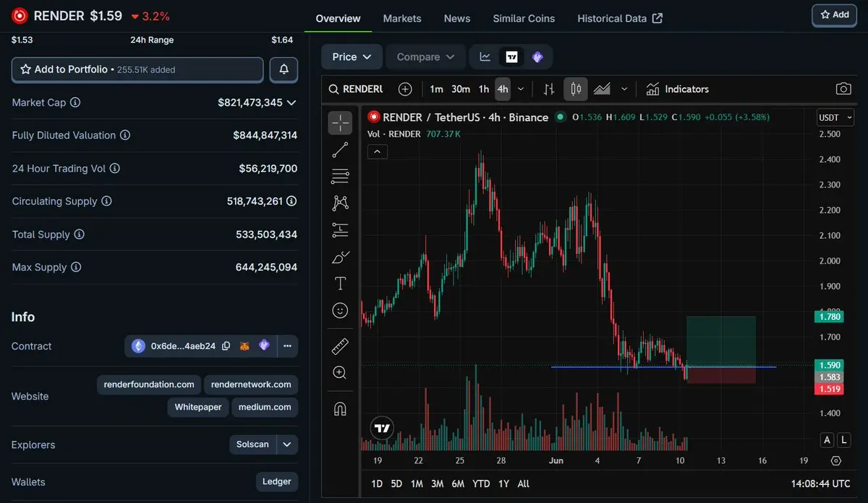Select the 30m interval

tap(461, 89)
